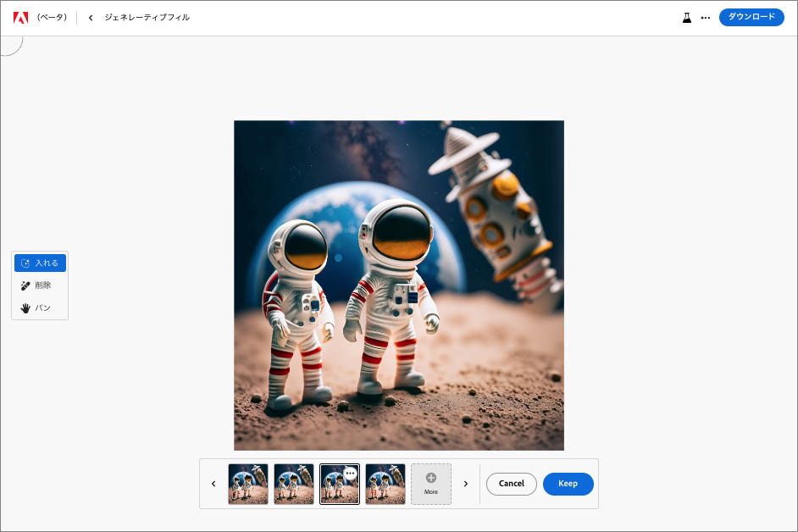Viewport: 798px width, 532px height.
Task: Choose the second variation thumbnail
Action: [x=294, y=485]
